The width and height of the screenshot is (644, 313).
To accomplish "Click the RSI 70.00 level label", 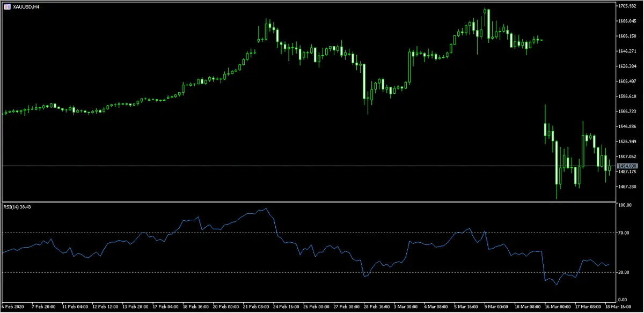I will tap(623, 233).
